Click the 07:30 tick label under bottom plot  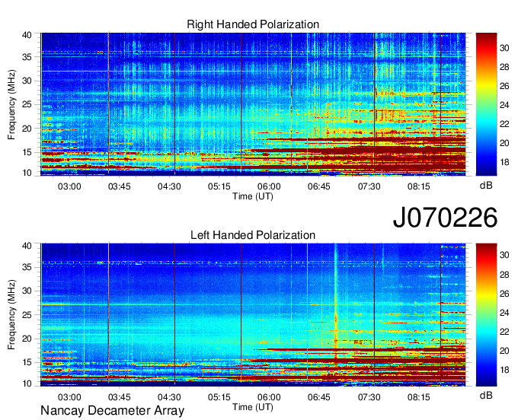point(369,397)
